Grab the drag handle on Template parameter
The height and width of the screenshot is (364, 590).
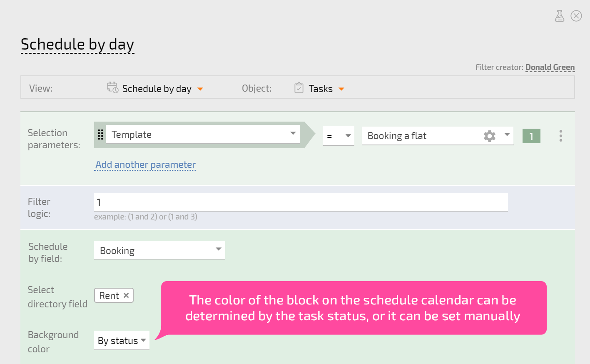(100, 135)
